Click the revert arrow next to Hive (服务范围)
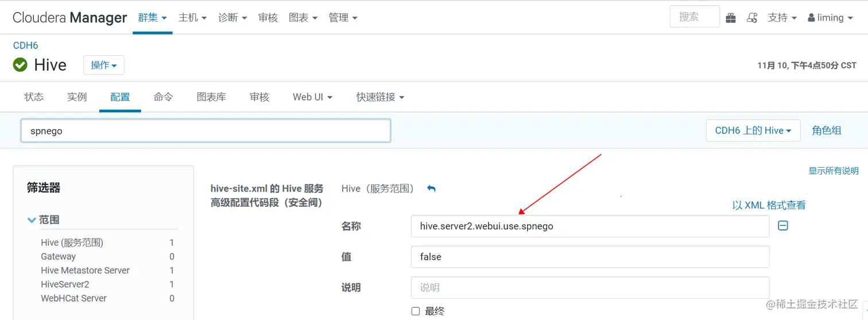 [x=431, y=188]
